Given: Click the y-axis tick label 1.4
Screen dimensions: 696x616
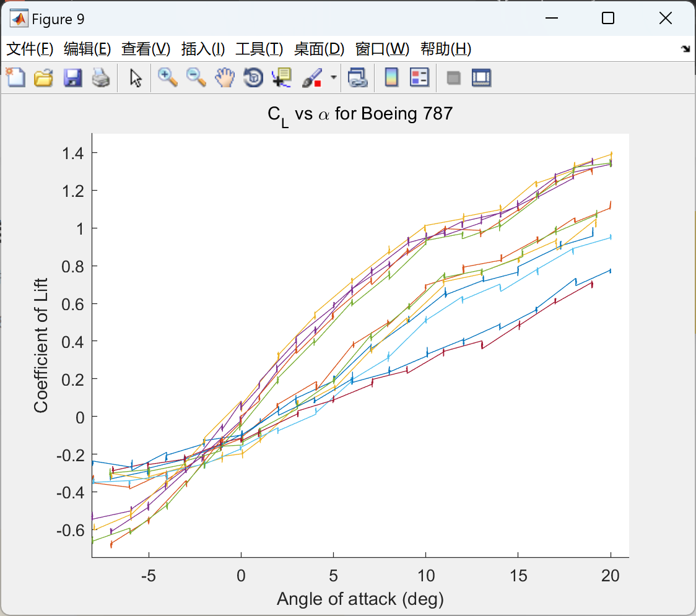Looking at the screenshot, I should [x=73, y=154].
